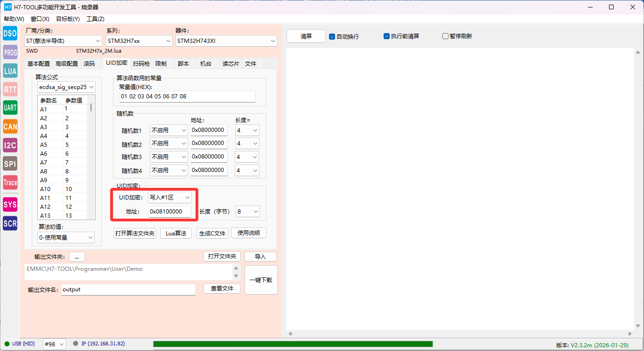The height and width of the screenshot is (351, 644).
Task: Open the UART serial tool
Action: point(10,108)
